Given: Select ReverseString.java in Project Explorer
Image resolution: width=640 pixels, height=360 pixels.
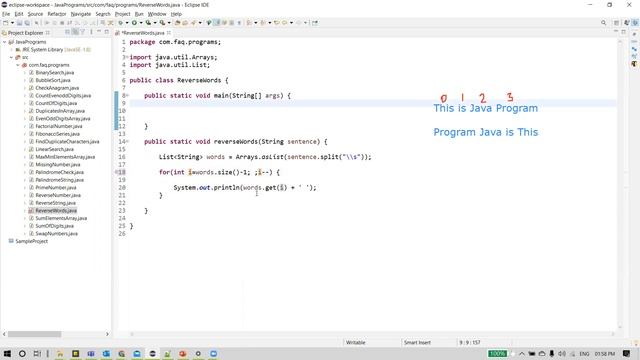Looking at the screenshot, I should (x=55, y=203).
